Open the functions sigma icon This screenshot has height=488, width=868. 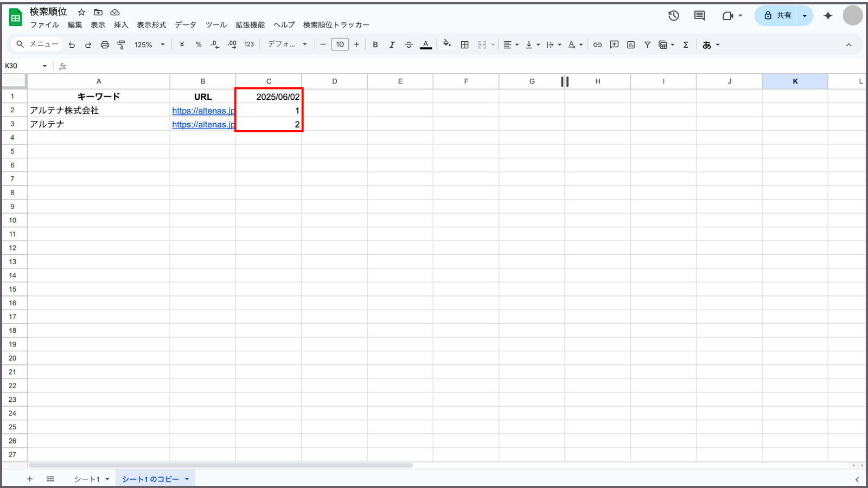[x=686, y=44]
